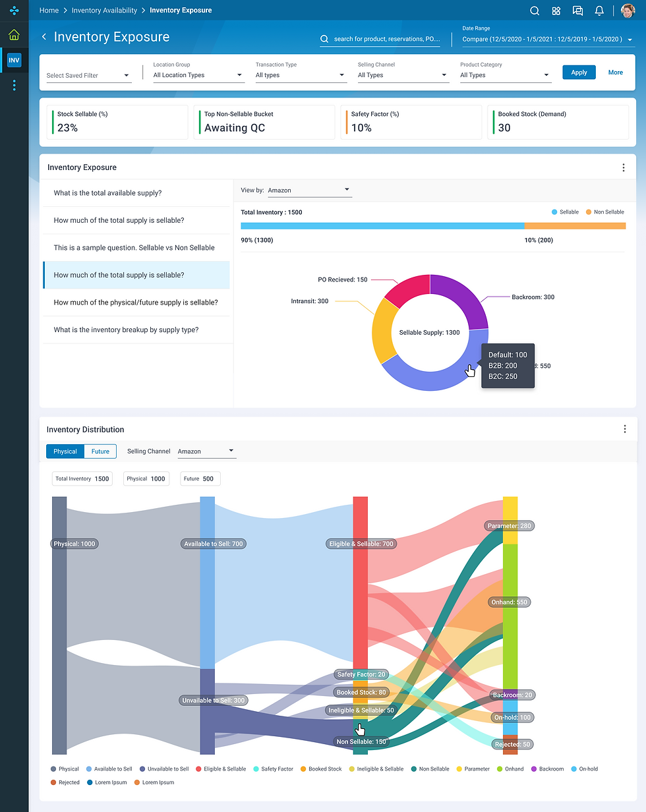Screen dimensions: 646x812
Task: Open View by Amazon dropdown
Action: pos(309,190)
